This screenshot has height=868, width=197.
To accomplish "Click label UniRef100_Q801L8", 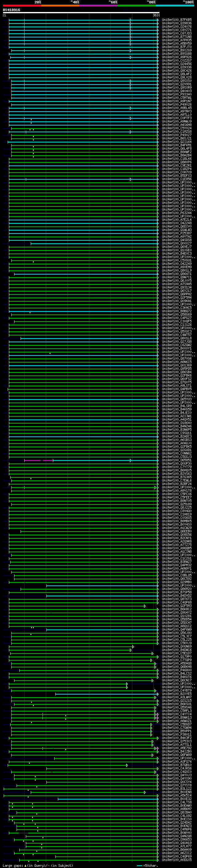I will click(x=177, y=338).
